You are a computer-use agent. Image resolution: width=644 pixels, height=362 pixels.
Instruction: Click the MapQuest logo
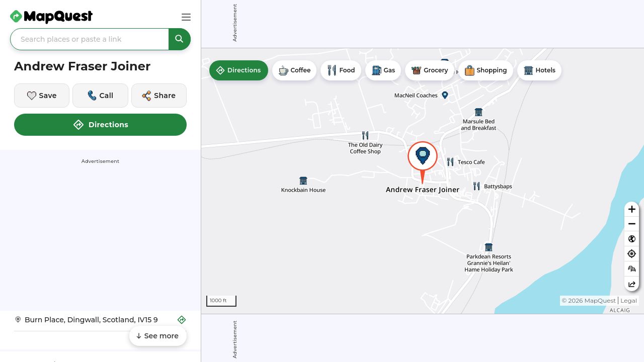coord(51,17)
